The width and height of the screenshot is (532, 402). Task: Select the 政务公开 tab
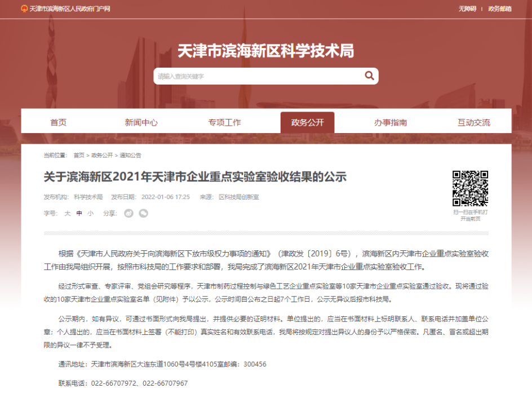coord(307,122)
